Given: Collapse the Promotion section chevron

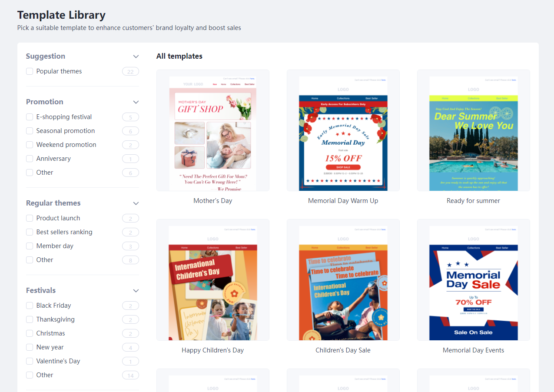Looking at the screenshot, I should 136,102.
